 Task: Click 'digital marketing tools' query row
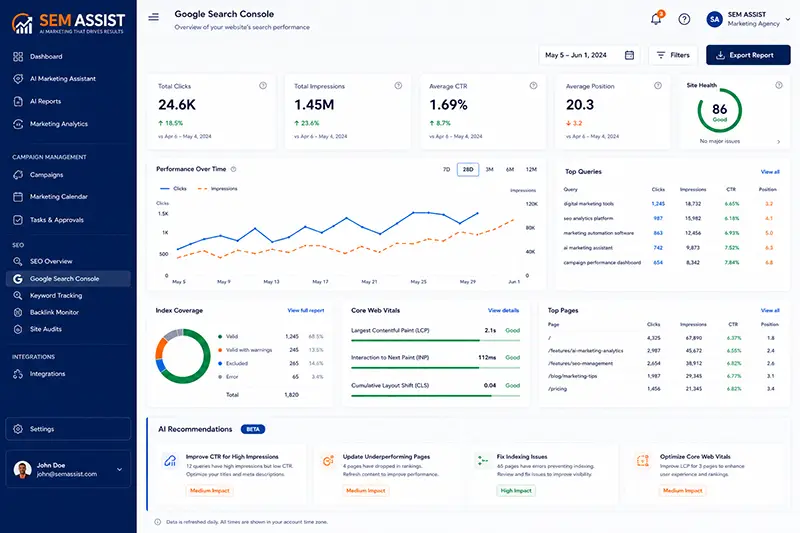tap(670, 204)
